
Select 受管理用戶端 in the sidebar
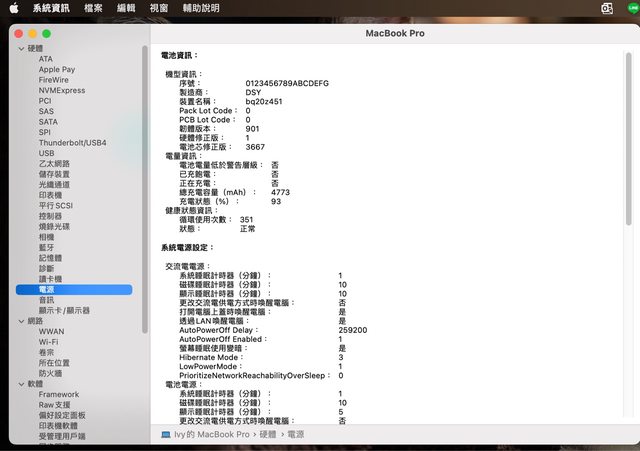pos(62,436)
